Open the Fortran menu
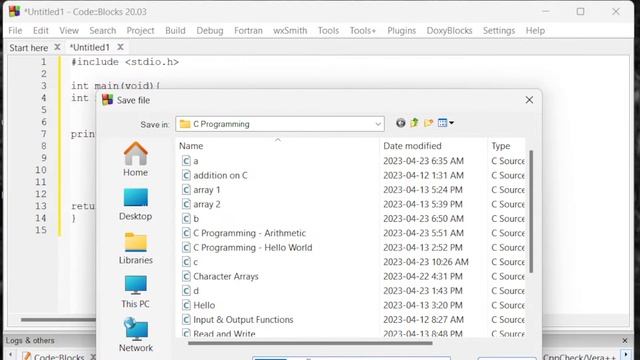 [x=248, y=31]
